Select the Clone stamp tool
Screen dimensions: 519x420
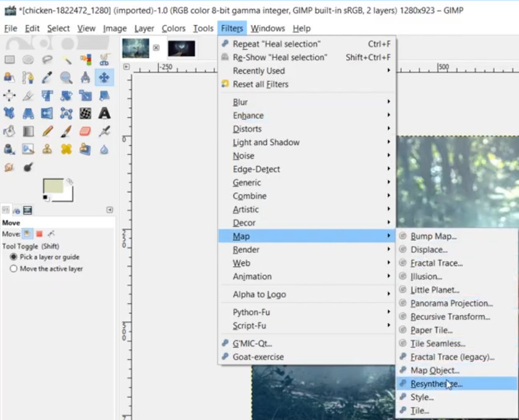tap(47, 150)
